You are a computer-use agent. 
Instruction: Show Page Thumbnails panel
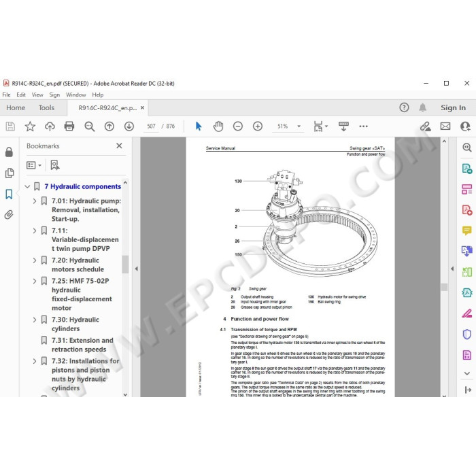click(9, 173)
